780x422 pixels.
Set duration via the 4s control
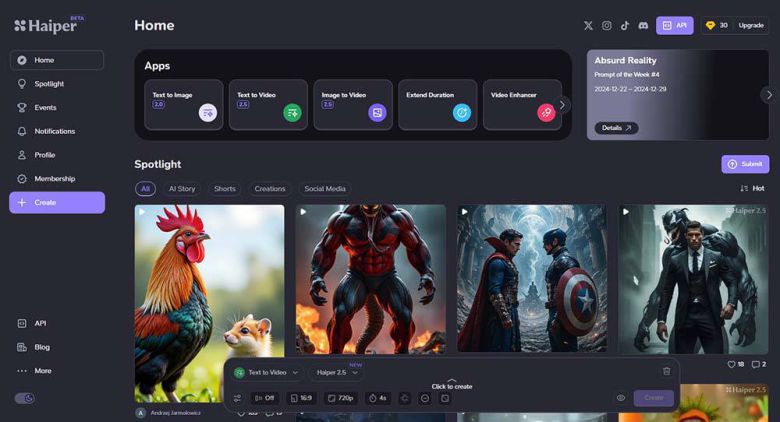pyautogui.click(x=377, y=398)
